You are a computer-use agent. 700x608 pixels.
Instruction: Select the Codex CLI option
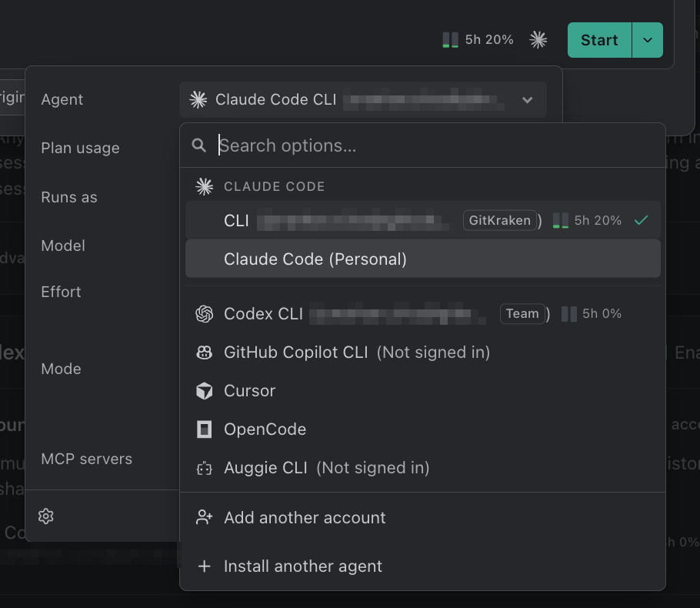(423, 313)
